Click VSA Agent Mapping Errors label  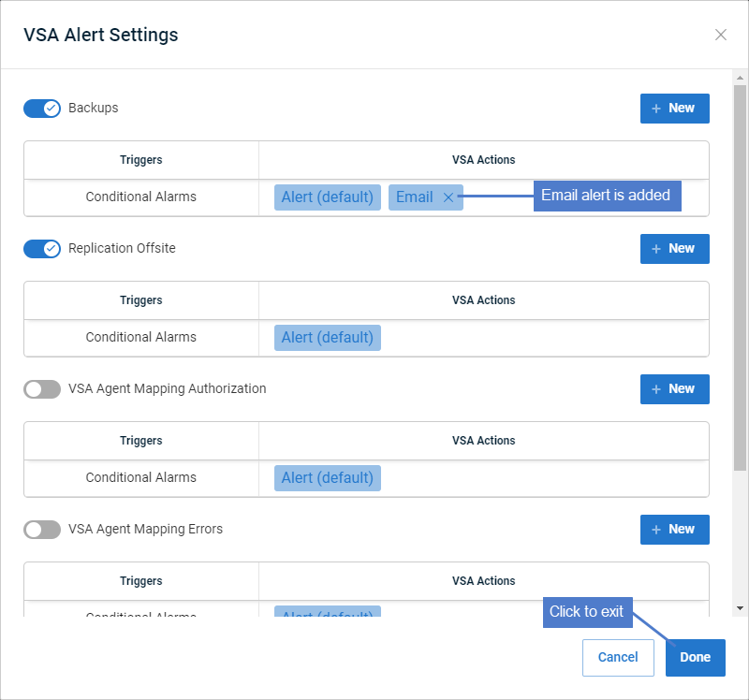point(145,529)
